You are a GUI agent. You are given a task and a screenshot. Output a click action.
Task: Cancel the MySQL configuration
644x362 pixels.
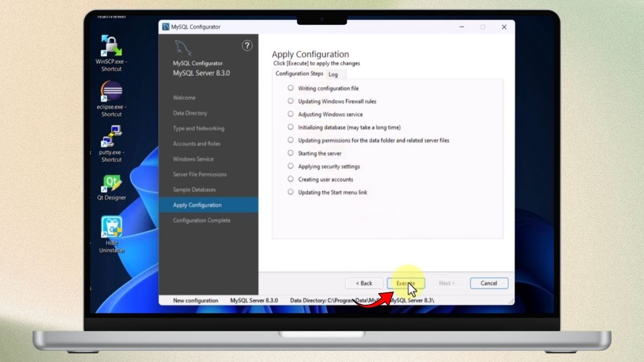489,283
